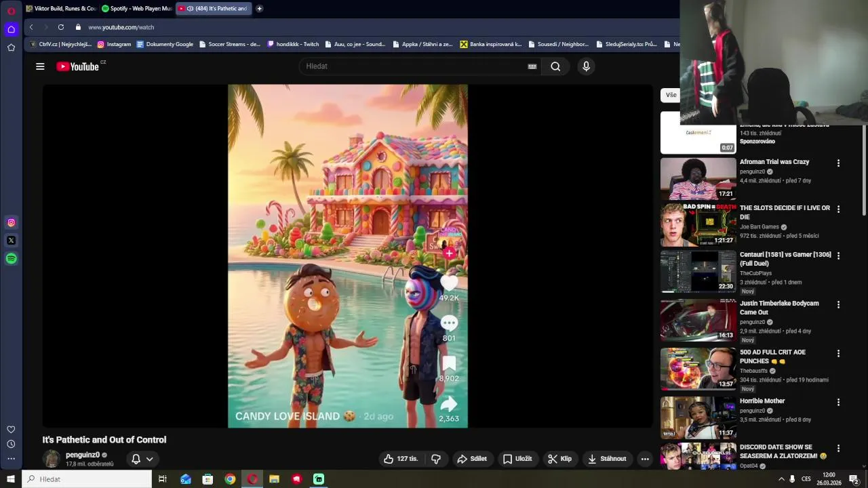Click the Windows taskbar Hledat search box
The image size is (868, 488).
tap(87, 479)
